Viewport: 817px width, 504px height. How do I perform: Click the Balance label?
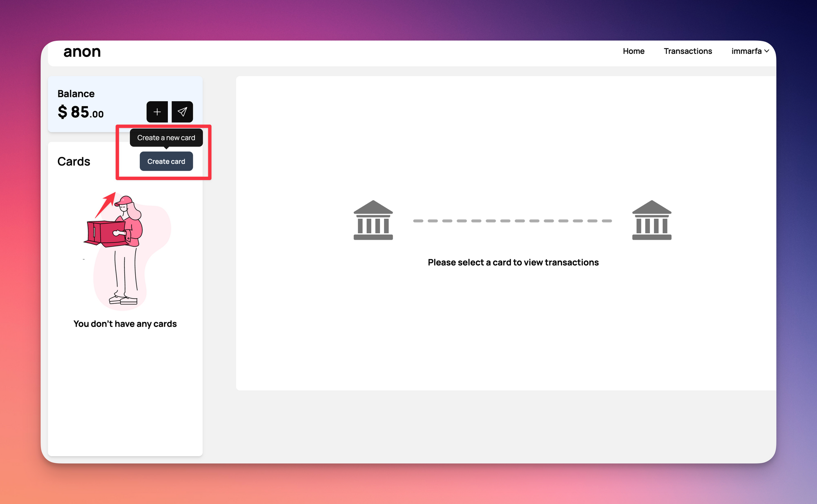pos(76,94)
